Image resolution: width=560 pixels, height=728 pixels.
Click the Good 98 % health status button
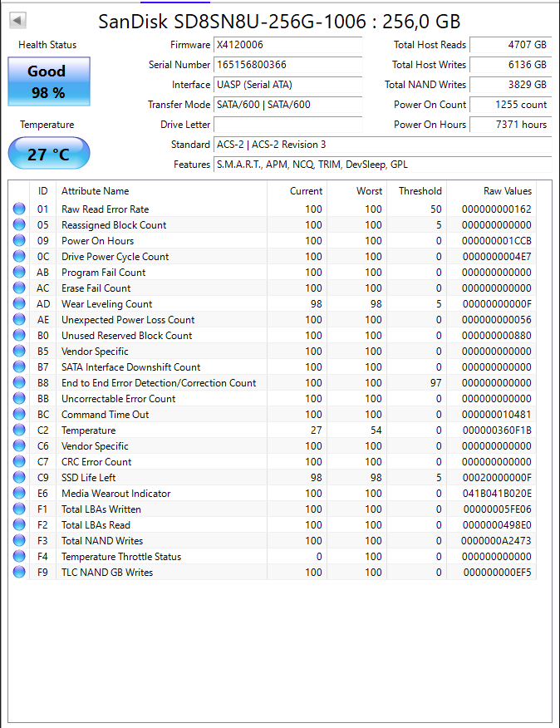click(x=49, y=81)
